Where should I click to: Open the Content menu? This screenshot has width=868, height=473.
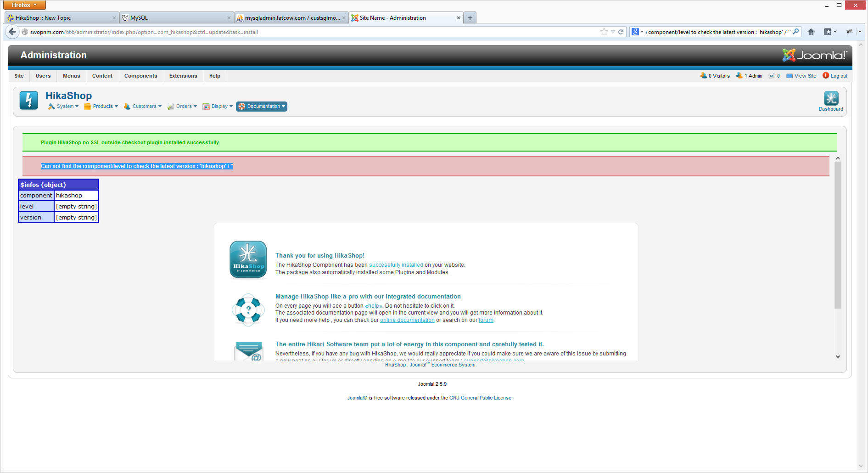click(102, 76)
